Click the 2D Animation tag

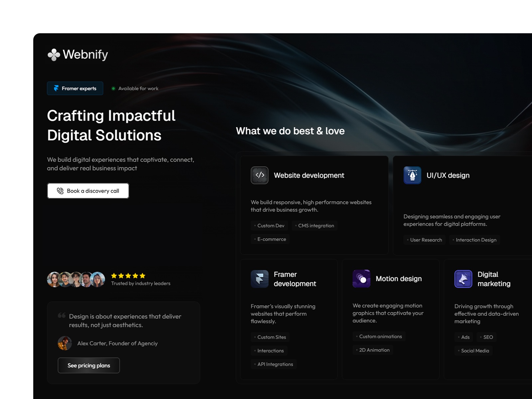click(x=373, y=350)
